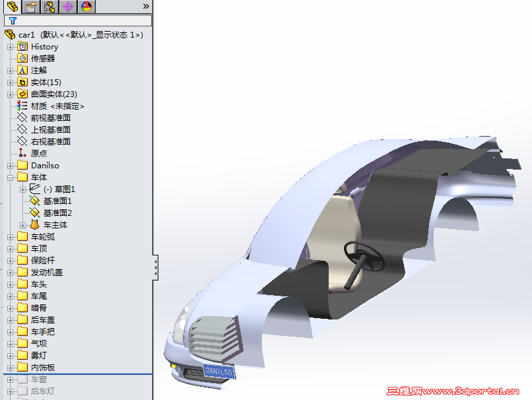Viewport: 532px width, 400px height.
Task: Select the 暗骨 folder label
Action: (39, 308)
